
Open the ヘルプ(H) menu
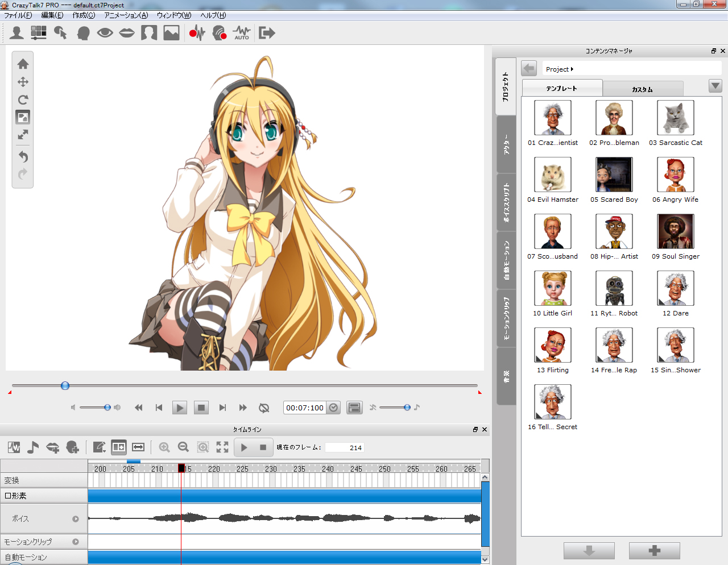point(213,15)
